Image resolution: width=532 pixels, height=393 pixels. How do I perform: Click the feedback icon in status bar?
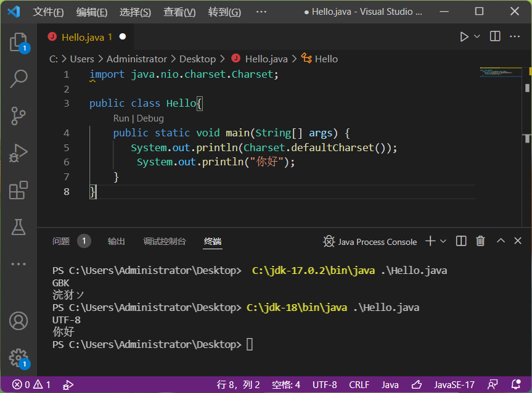[x=493, y=384]
